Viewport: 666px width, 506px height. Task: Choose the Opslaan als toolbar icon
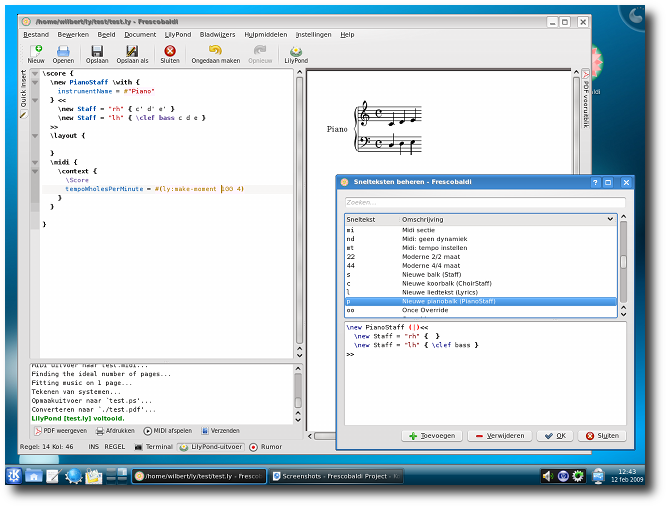coord(132,54)
